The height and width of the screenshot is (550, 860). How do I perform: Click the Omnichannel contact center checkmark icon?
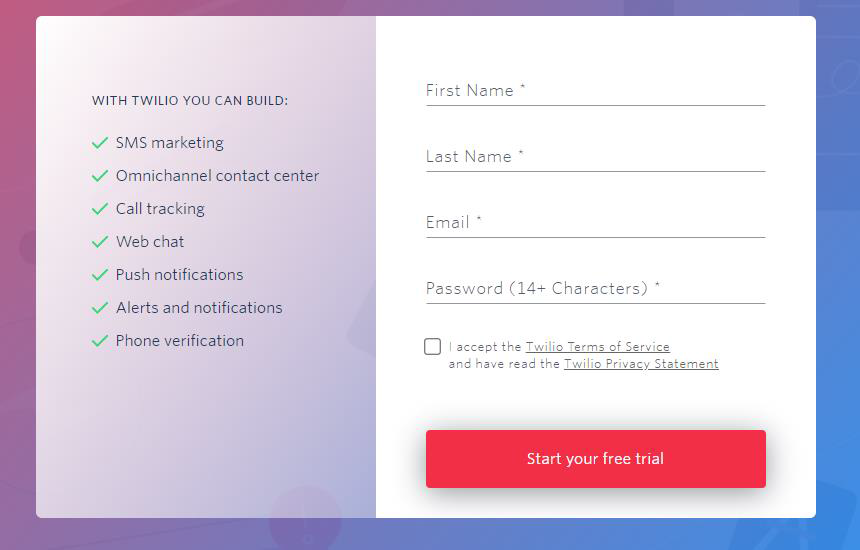[x=100, y=176]
